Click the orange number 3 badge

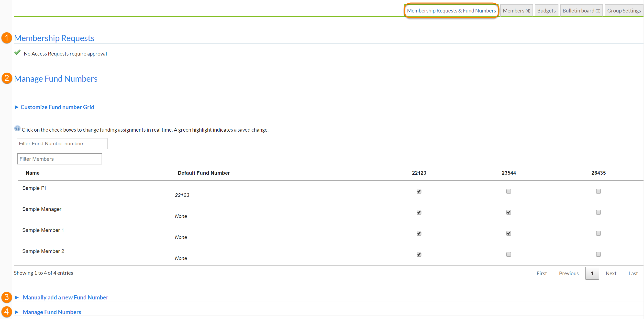pyautogui.click(x=7, y=297)
